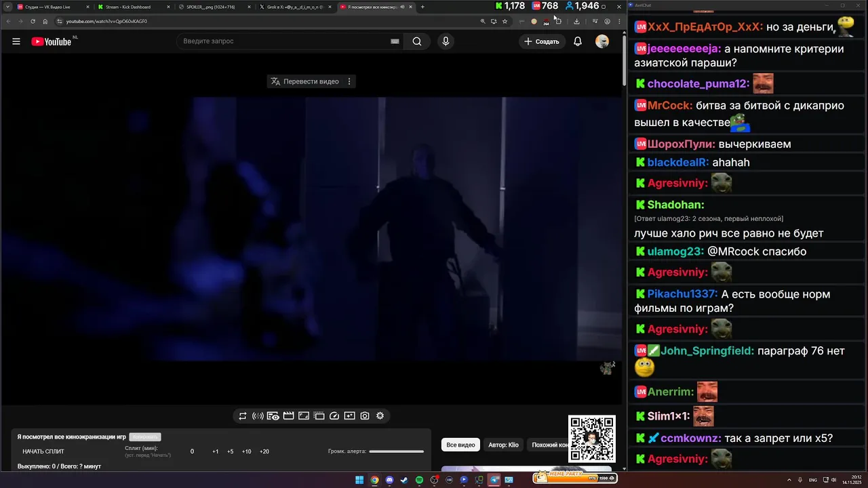
Task: Click the 'ENG' language indicator in system tray
Action: tap(813, 480)
